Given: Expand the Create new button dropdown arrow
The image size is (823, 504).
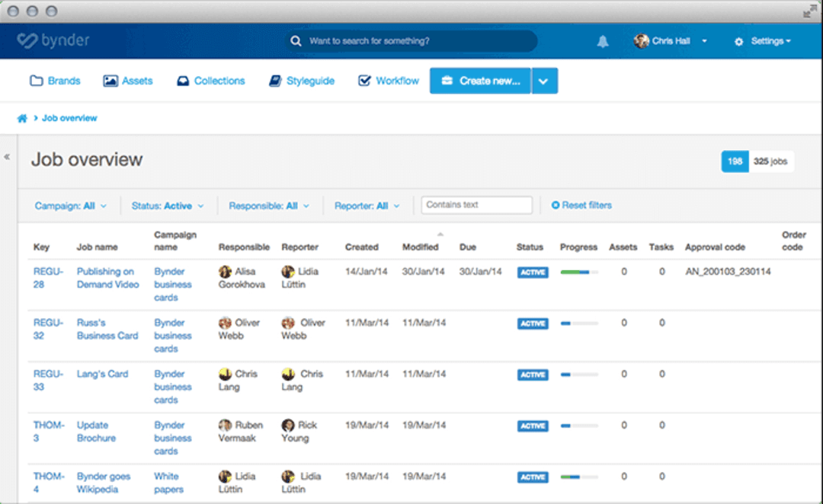Looking at the screenshot, I should [x=543, y=80].
